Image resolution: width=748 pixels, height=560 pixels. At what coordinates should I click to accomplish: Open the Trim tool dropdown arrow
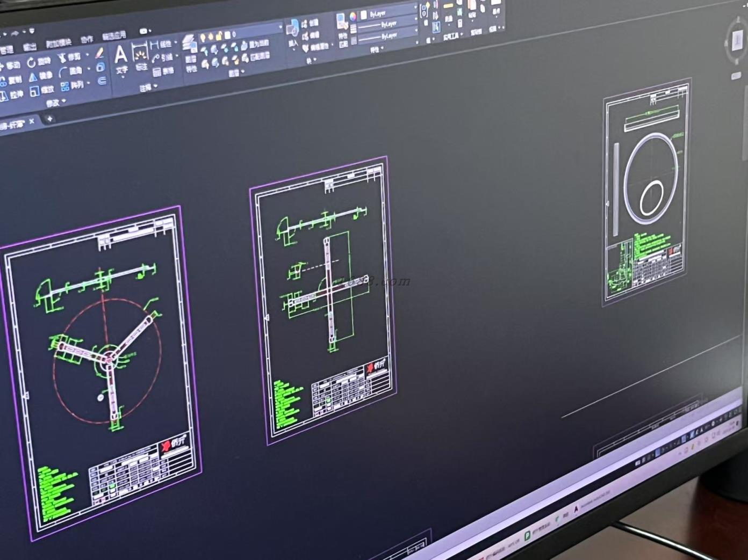point(87,54)
